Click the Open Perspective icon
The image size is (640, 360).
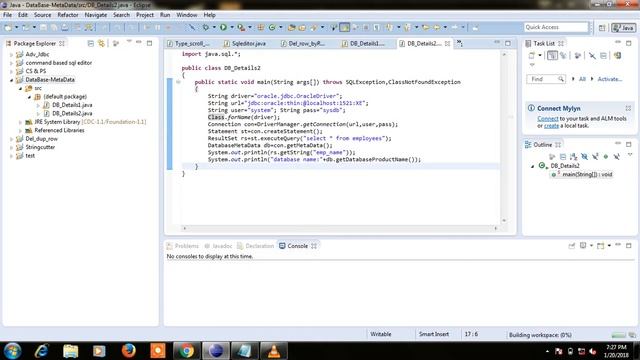(x=602, y=27)
